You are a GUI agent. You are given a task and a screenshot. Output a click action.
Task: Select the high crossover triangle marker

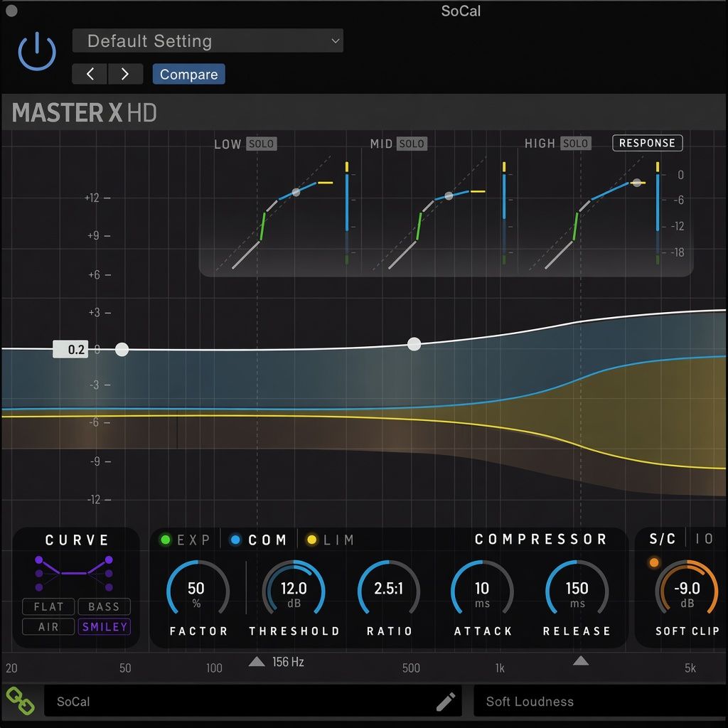(580, 660)
